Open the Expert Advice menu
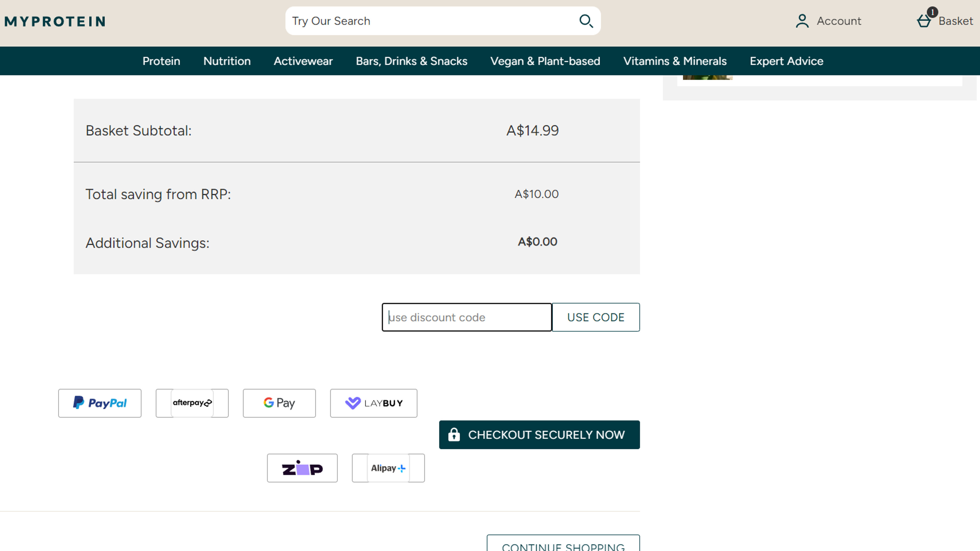Viewport: 980px width, 551px height. 786,61
